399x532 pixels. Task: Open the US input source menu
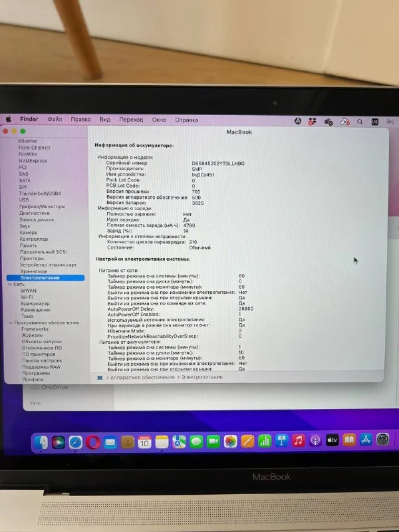[375, 122]
